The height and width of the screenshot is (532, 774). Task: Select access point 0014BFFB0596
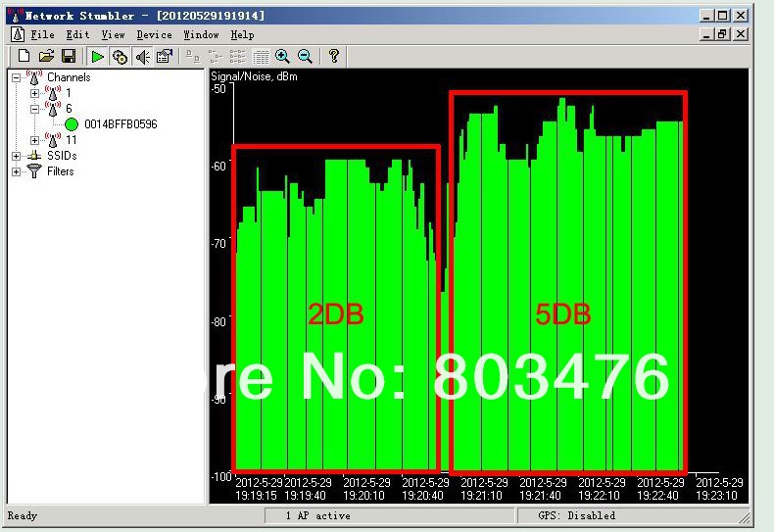coord(121,124)
